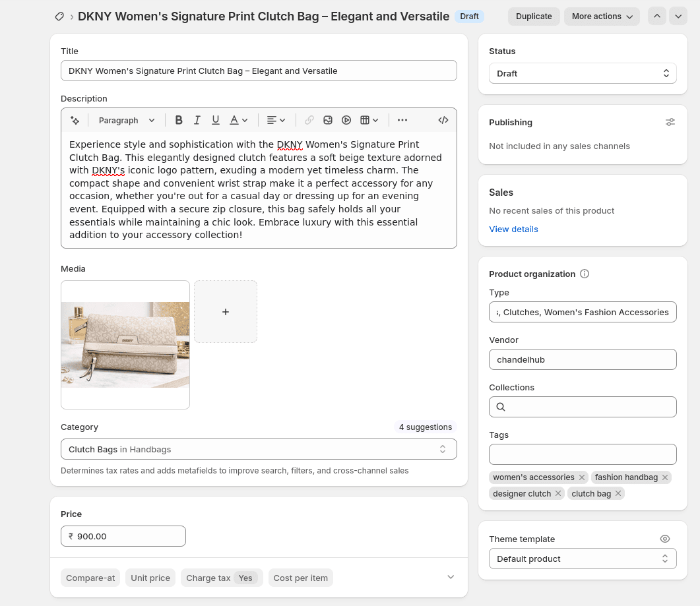Go to next product arrow
700x606 pixels.
coord(678,16)
